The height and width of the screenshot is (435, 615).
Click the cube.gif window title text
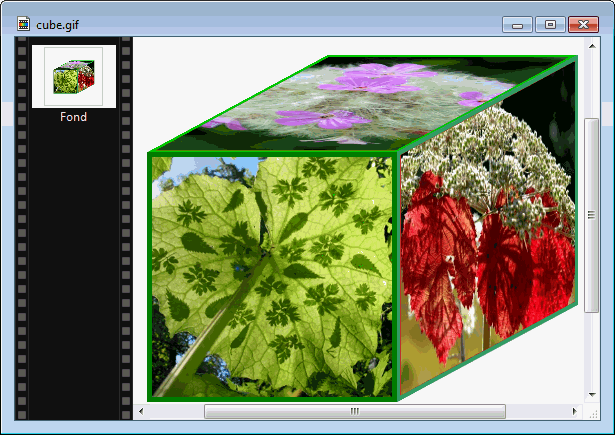pos(57,25)
